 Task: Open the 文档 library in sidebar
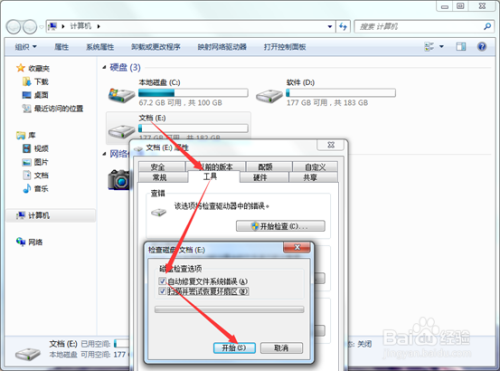coord(35,175)
